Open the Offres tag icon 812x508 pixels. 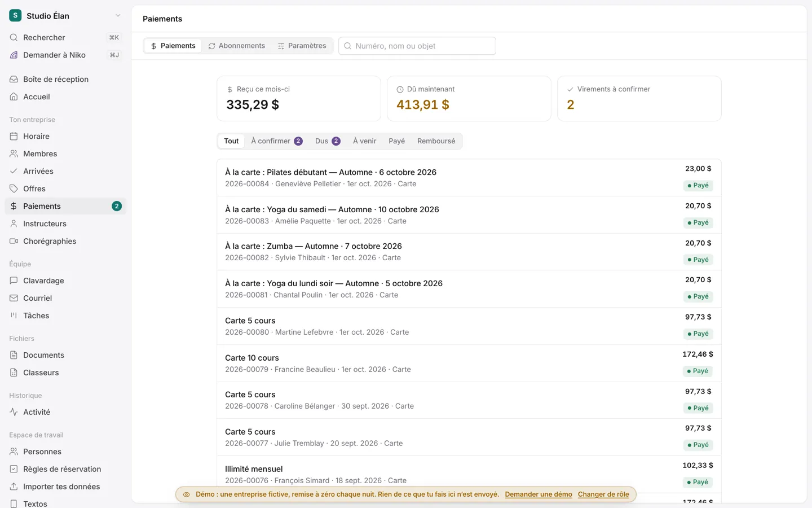[14, 189]
